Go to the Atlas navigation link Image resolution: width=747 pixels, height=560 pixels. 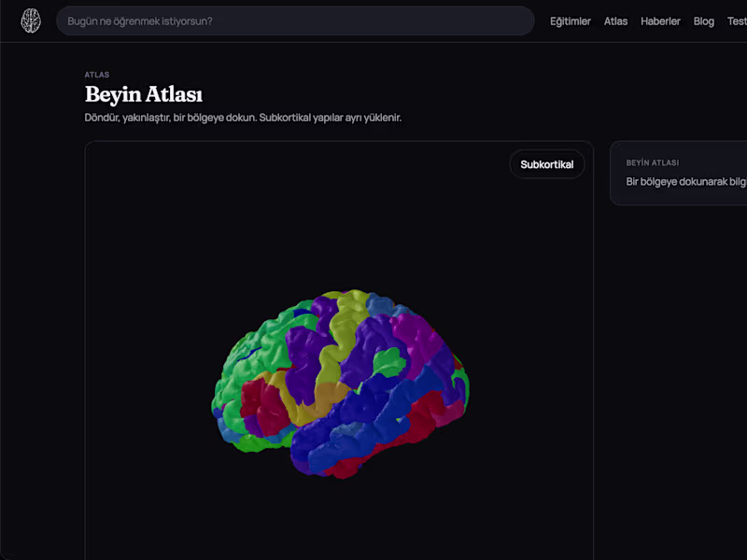coord(615,21)
